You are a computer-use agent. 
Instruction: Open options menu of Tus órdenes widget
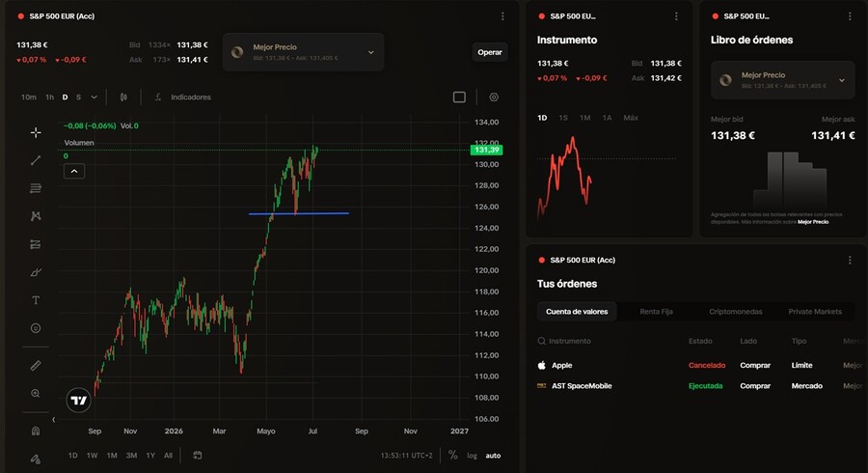click(x=850, y=260)
